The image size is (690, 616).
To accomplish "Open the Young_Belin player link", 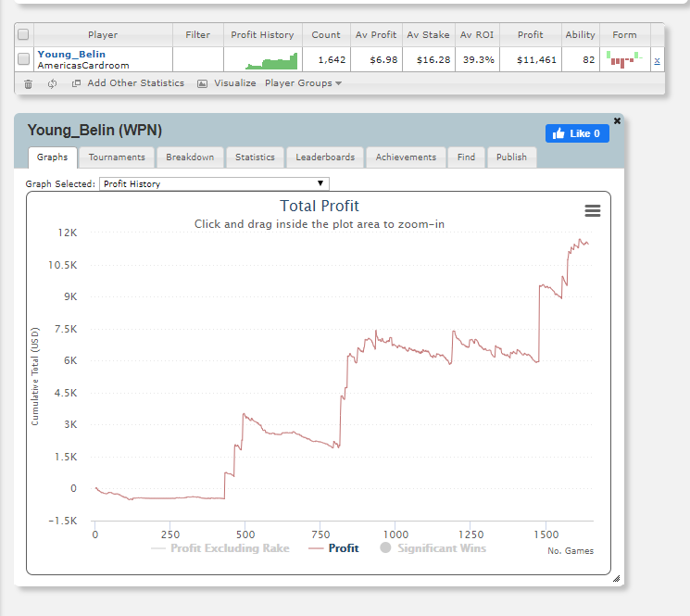I will (x=71, y=54).
